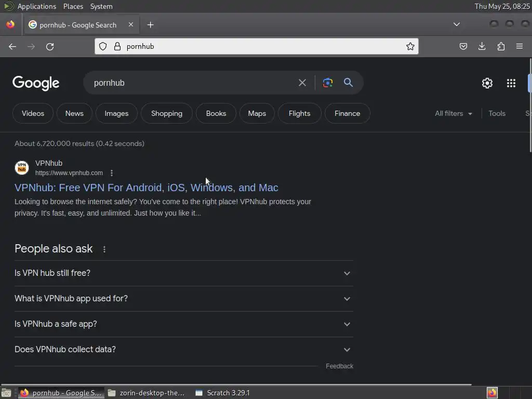This screenshot has width=532, height=399.
Task: Click the horizontal page scrollbar
Action: point(236,384)
